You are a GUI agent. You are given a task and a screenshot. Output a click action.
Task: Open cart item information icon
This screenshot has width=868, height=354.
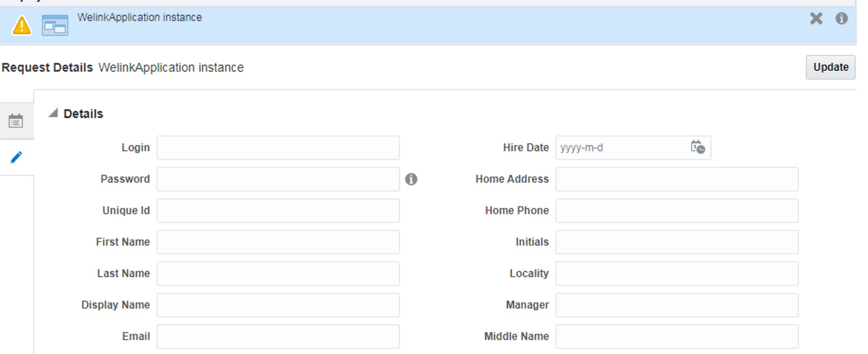[x=841, y=18]
